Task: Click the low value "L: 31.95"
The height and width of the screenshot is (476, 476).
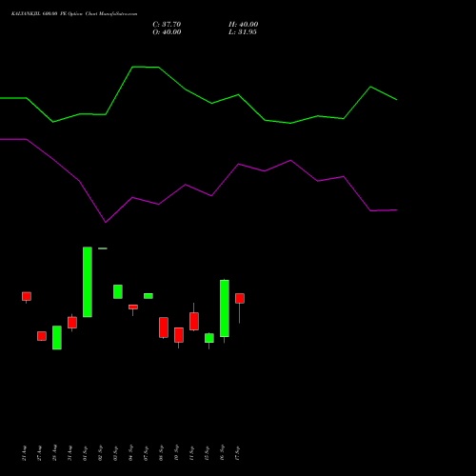Action: point(243,32)
